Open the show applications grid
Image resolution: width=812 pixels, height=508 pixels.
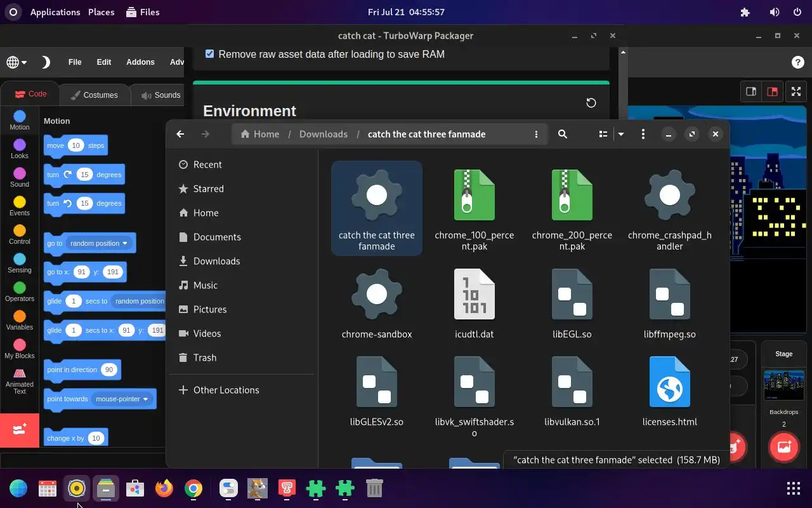pyautogui.click(x=793, y=488)
